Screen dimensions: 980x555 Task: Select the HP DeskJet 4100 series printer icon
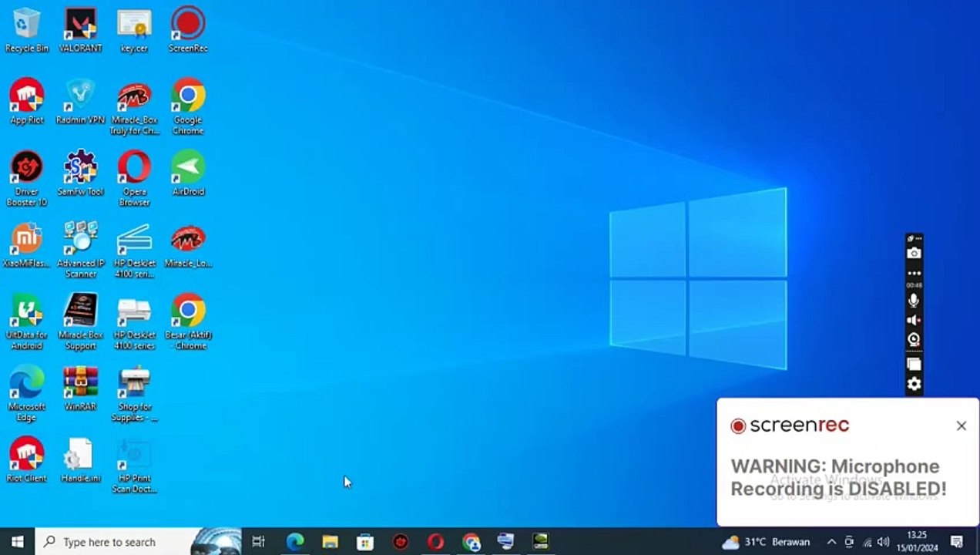coord(134,322)
